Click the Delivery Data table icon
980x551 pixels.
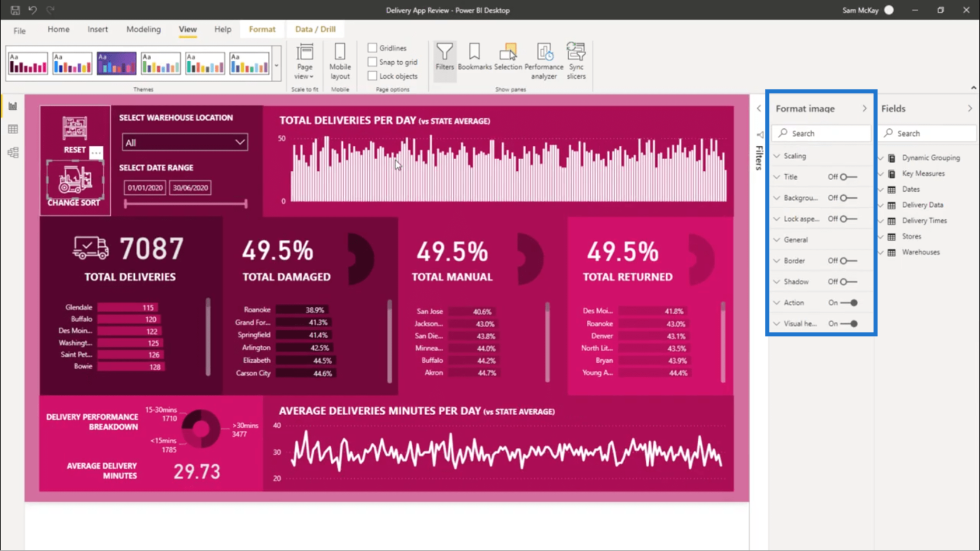tap(891, 205)
